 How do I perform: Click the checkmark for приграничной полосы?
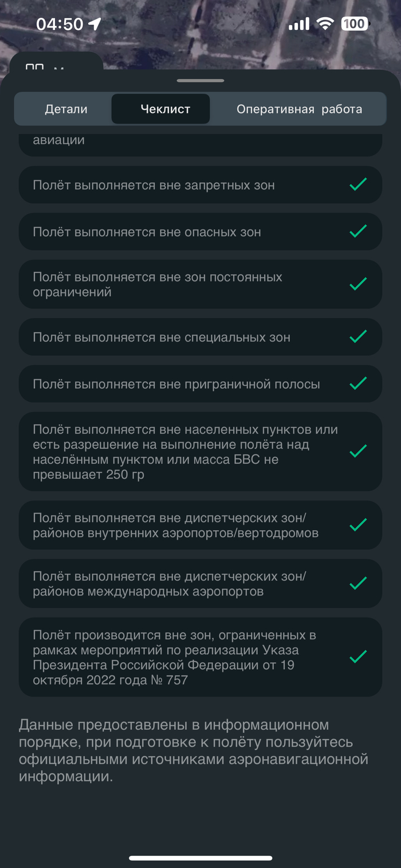coord(358,384)
